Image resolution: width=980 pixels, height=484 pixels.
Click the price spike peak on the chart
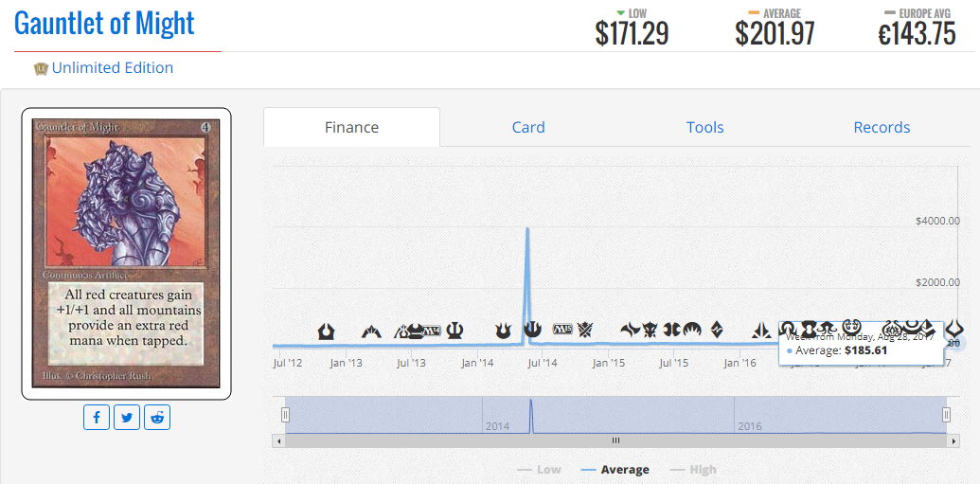tap(528, 229)
